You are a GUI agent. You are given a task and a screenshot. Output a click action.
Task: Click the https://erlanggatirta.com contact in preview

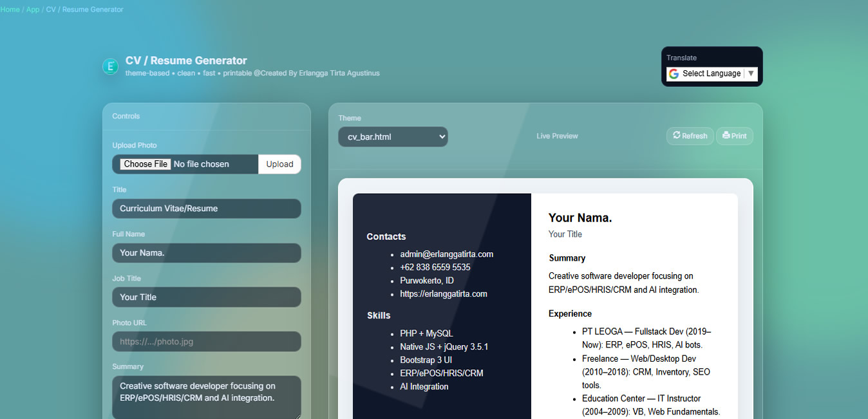click(444, 293)
